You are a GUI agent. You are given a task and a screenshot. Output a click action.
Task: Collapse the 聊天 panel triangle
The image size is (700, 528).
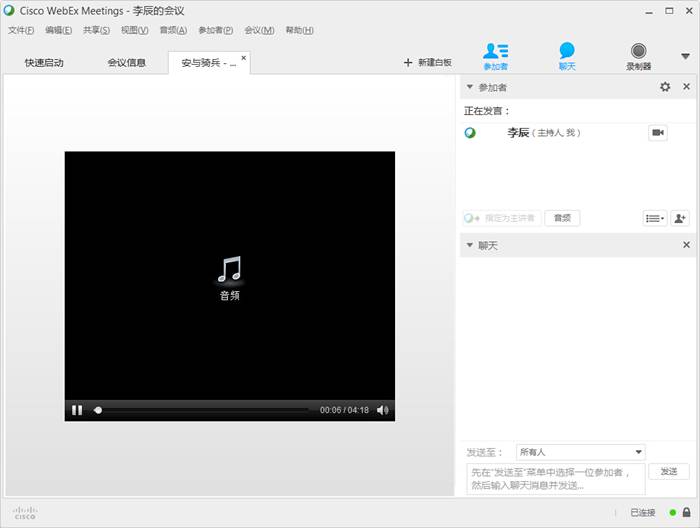[x=470, y=245]
